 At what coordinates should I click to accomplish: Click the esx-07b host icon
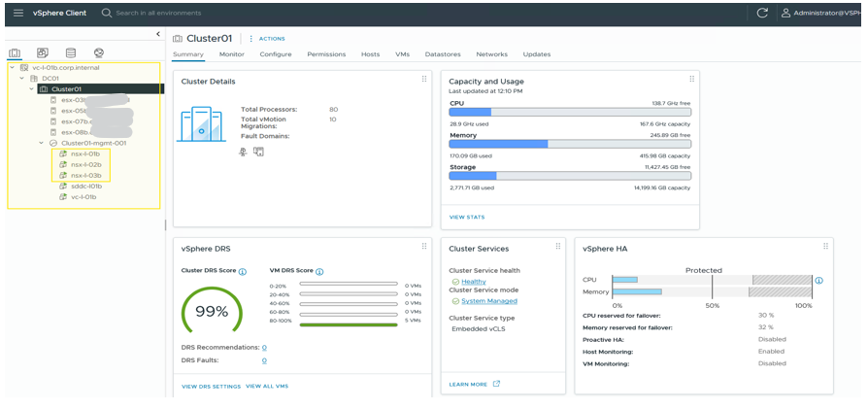tap(53, 121)
